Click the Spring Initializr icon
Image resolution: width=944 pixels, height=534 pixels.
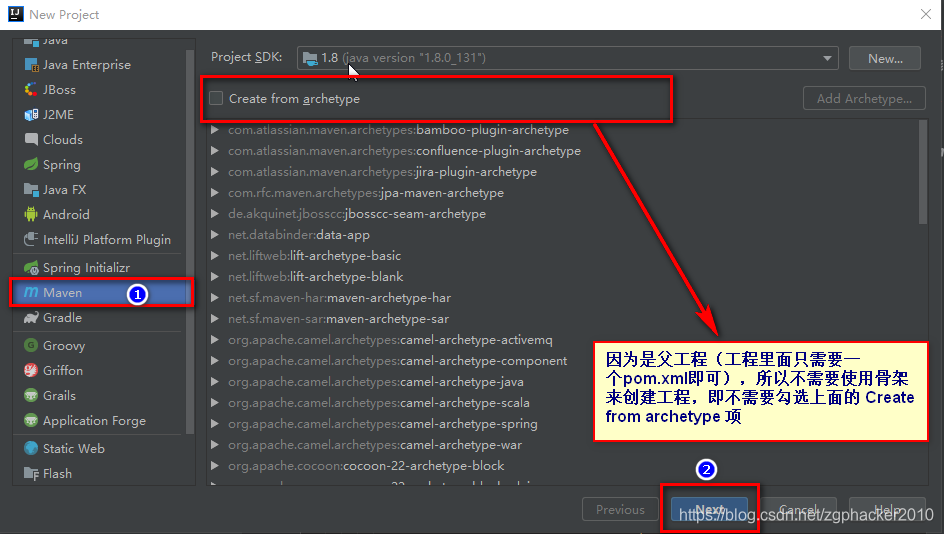(x=31, y=267)
